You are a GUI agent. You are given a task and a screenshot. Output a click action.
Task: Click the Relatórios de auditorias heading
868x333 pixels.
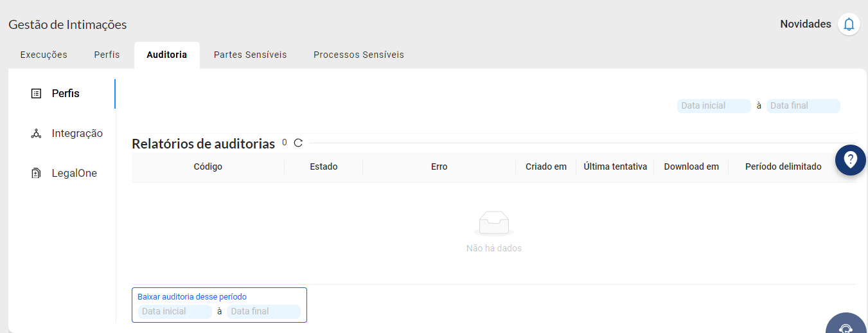click(x=204, y=143)
